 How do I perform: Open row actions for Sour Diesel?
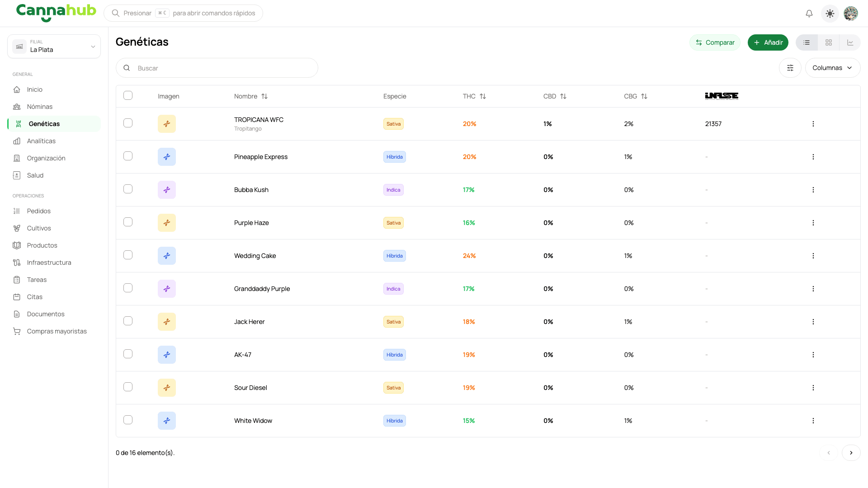click(813, 388)
